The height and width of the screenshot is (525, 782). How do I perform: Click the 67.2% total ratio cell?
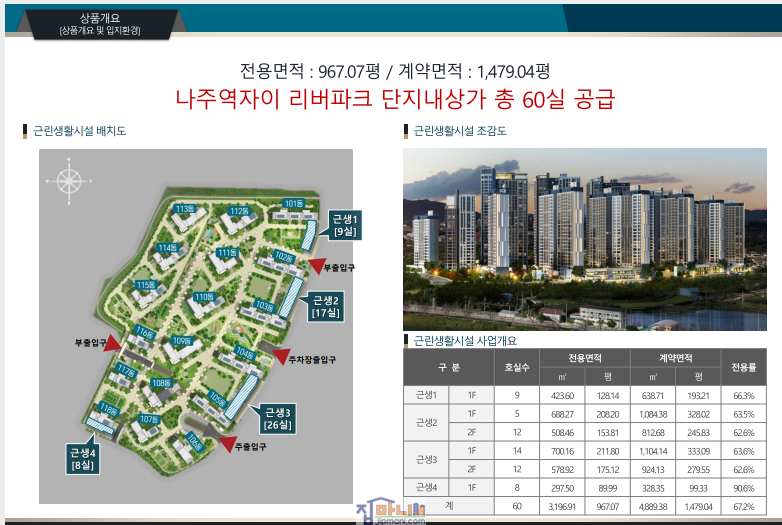744,507
